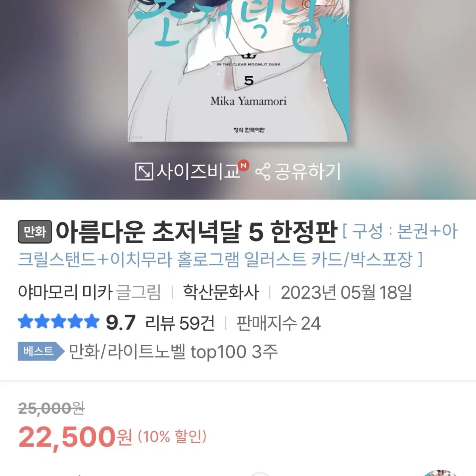The image size is (476, 476).
Task: Click the red N new badge
Action: click(244, 165)
